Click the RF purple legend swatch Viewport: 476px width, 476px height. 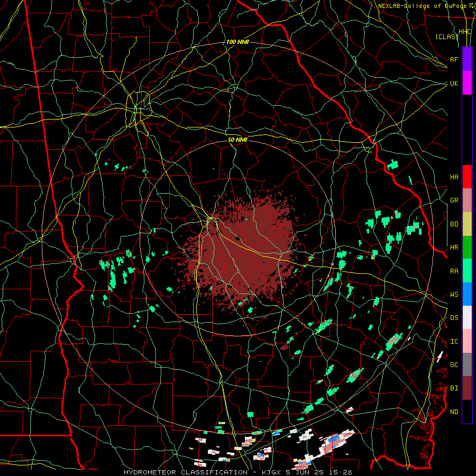point(467,59)
